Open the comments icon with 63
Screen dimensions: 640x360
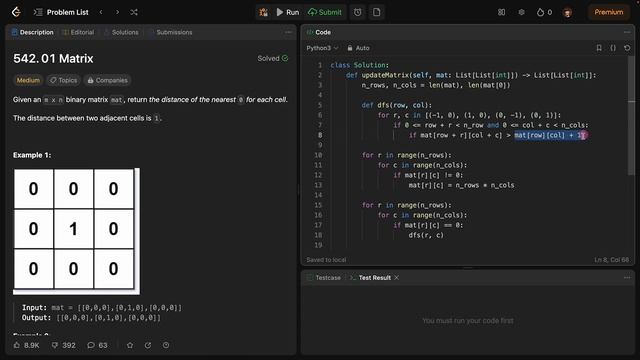click(97, 345)
